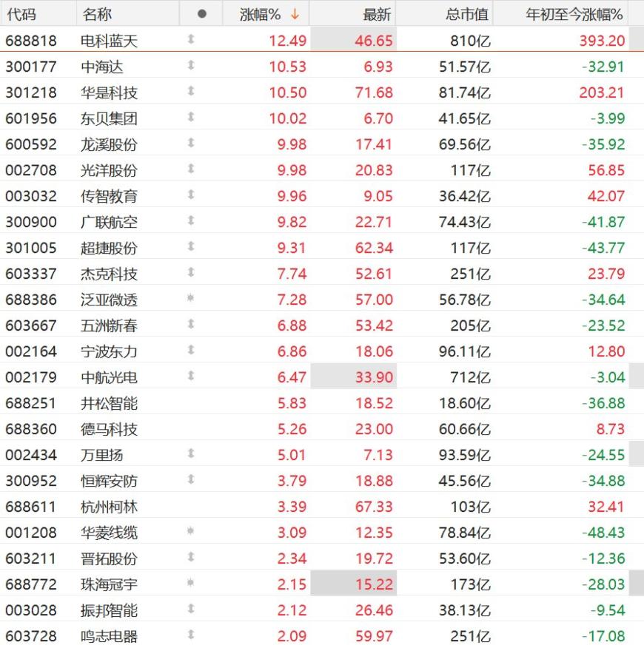Select stock name 泛亚微透
644x645 pixels.
(x=109, y=300)
